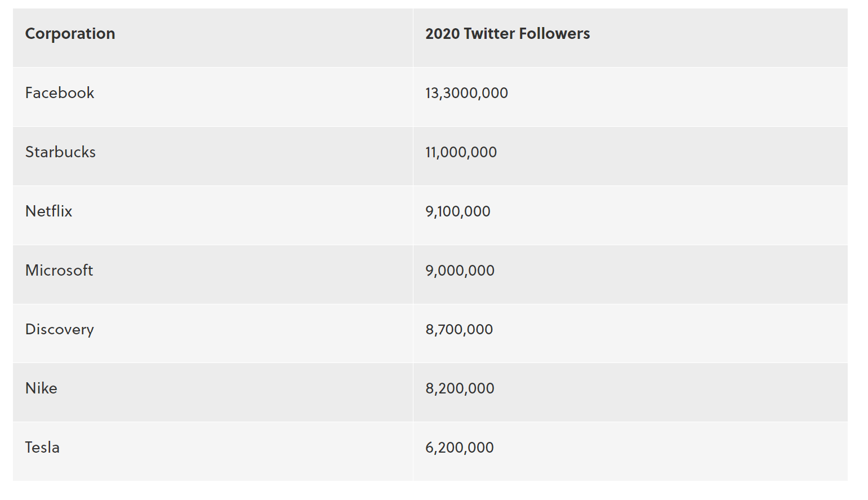Click the 8,200,000 followers value

[460, 388]
